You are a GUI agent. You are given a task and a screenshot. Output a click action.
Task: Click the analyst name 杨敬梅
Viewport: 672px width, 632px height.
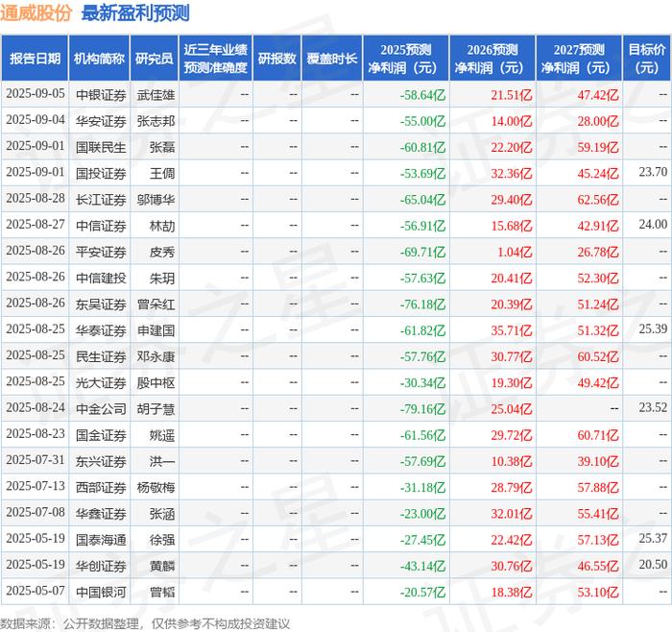[x=156, y=488]
